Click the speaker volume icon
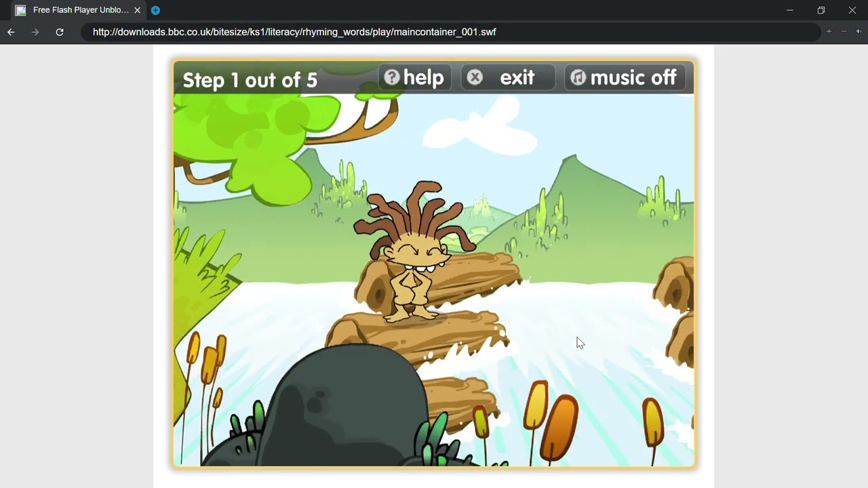Screen dimensions: 868x488 (x=859, y=32)
